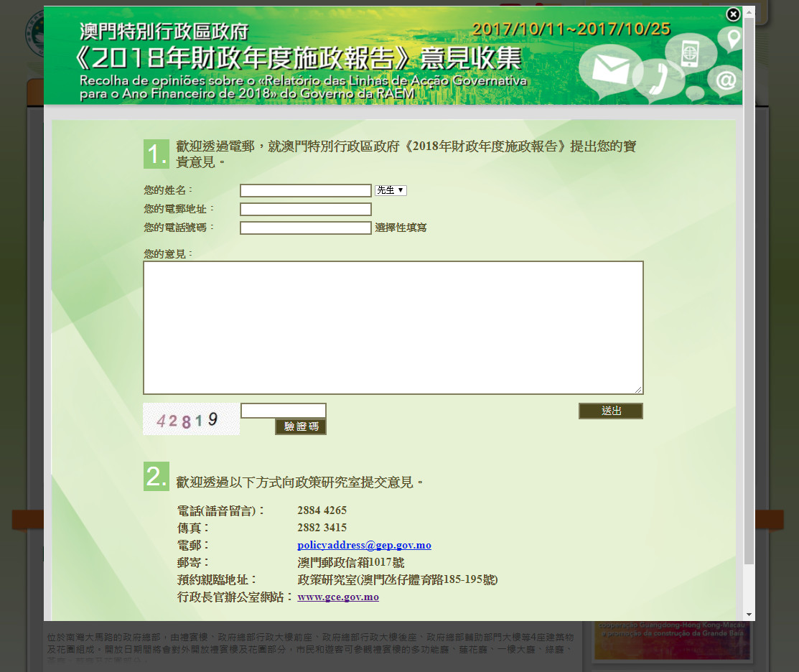Focus the 您的電郵地址 email field
Screen dimensions: 799x672
305,210
